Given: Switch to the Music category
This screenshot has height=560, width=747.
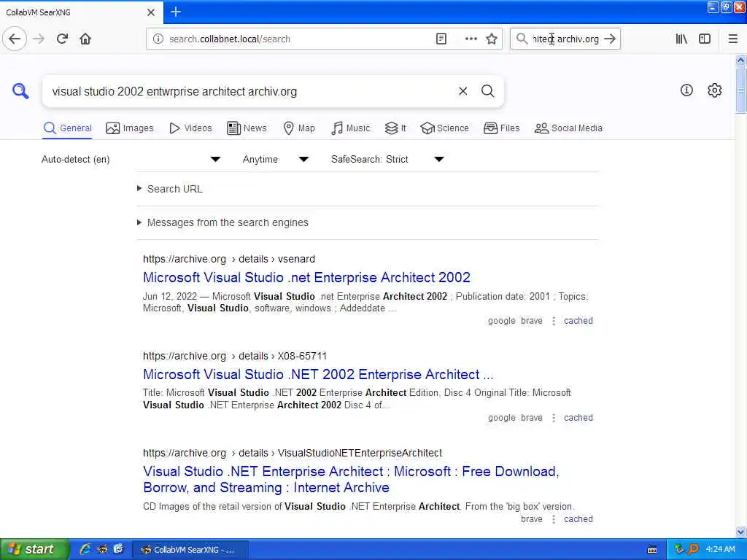Looking at the screenshot, I should tap(351, 128).
